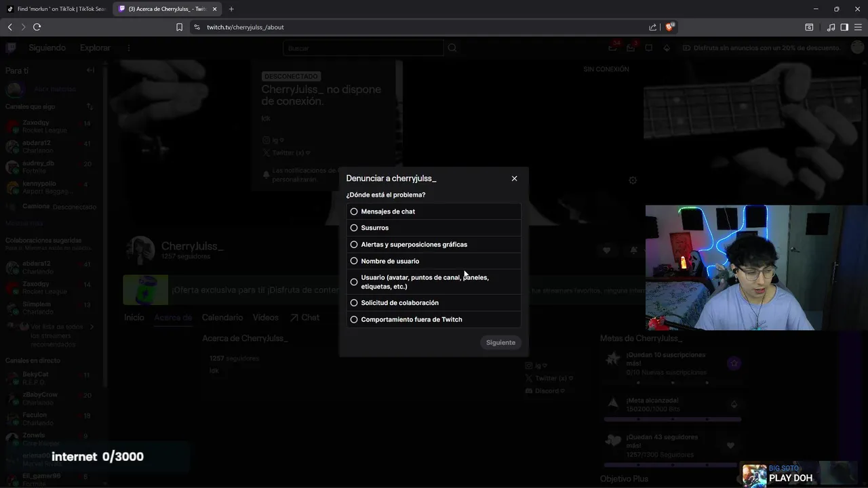Open the Explorar page in Twitch header
This screenshot has width=868, height=488.
pos(95,48)
